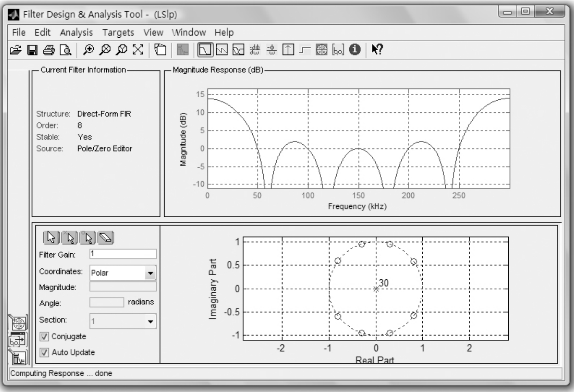Show the Pole/Zero Plot via toolbar icon
The width and height of the screenshot is (574, 392).
point(321,50)
